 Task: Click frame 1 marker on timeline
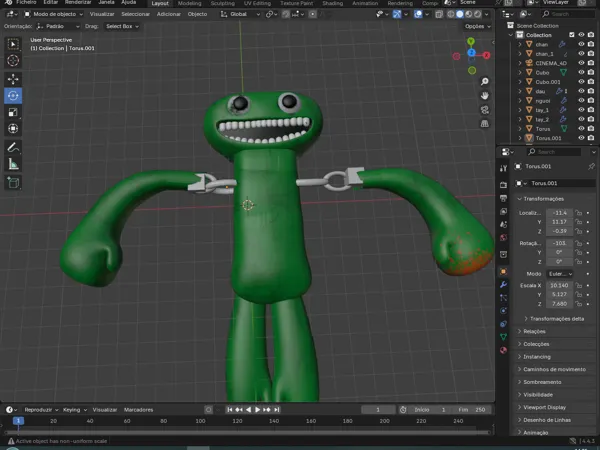18,421
